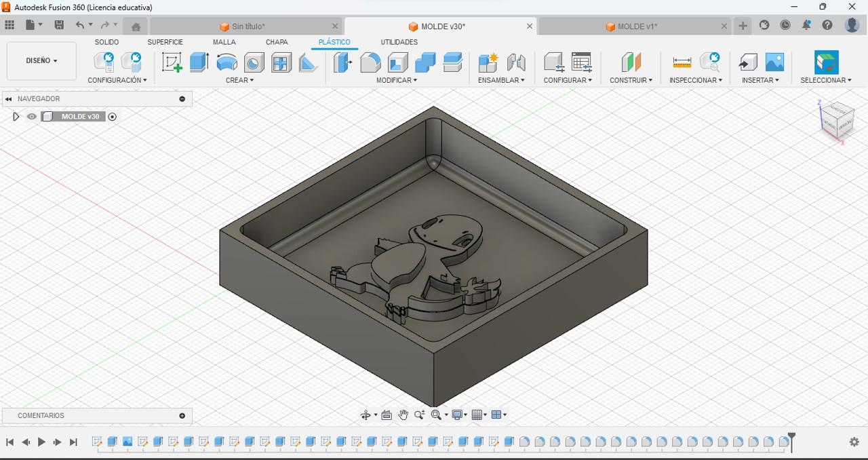Click the Create Sketch tool

point(172,62)
